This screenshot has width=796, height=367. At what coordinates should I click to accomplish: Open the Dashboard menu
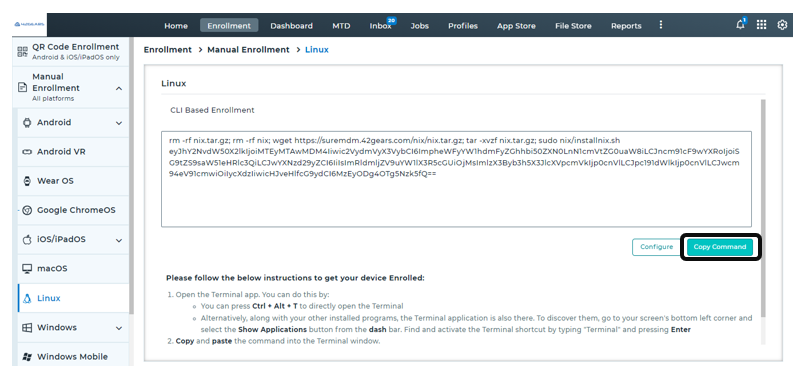tap(291, 25)
